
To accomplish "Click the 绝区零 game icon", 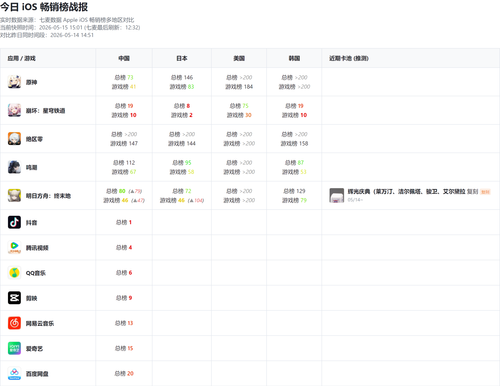I will tap(14, 139).
